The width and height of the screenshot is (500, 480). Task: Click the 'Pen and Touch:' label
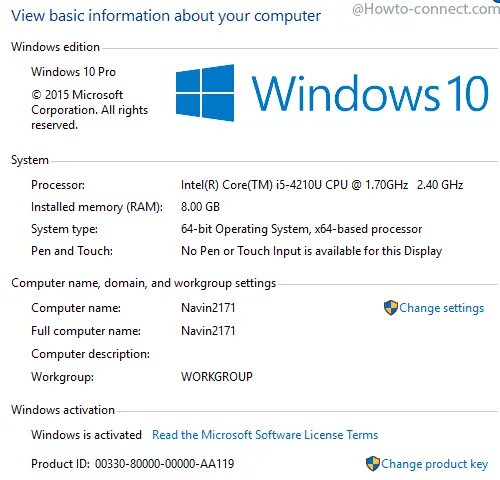(72, 251)
